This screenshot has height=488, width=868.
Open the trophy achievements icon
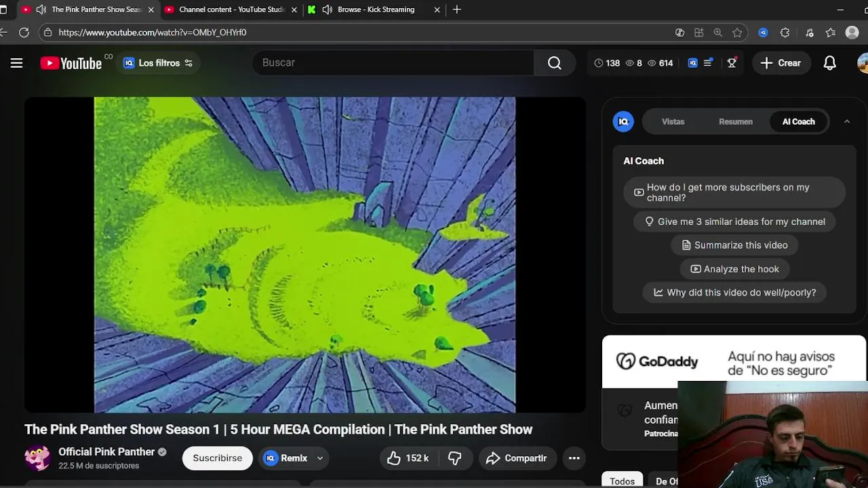(732, 63)
